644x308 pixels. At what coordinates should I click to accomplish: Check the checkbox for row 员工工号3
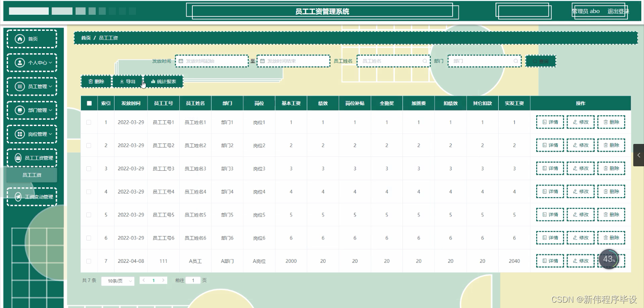[x=89, y=169]
